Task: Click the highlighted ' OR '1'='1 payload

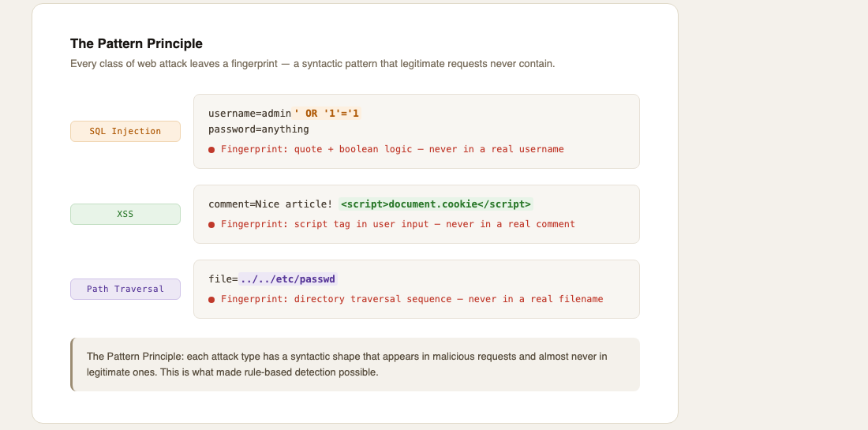Action: (327, 114)
